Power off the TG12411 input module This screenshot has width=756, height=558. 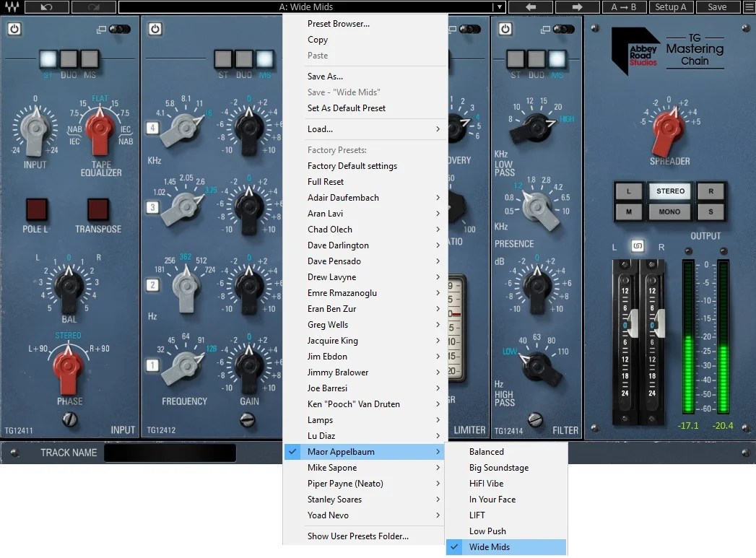click(x=15, y=29)
